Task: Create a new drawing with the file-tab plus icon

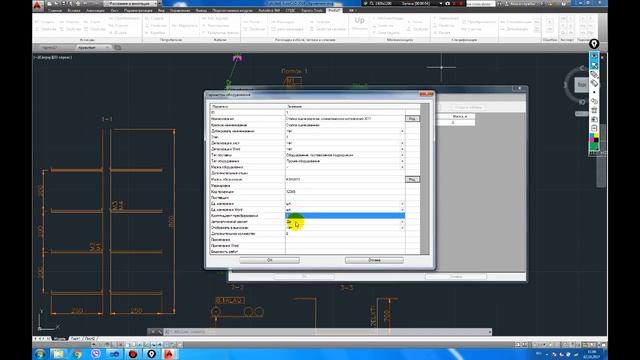Action: tap(118, 48)
